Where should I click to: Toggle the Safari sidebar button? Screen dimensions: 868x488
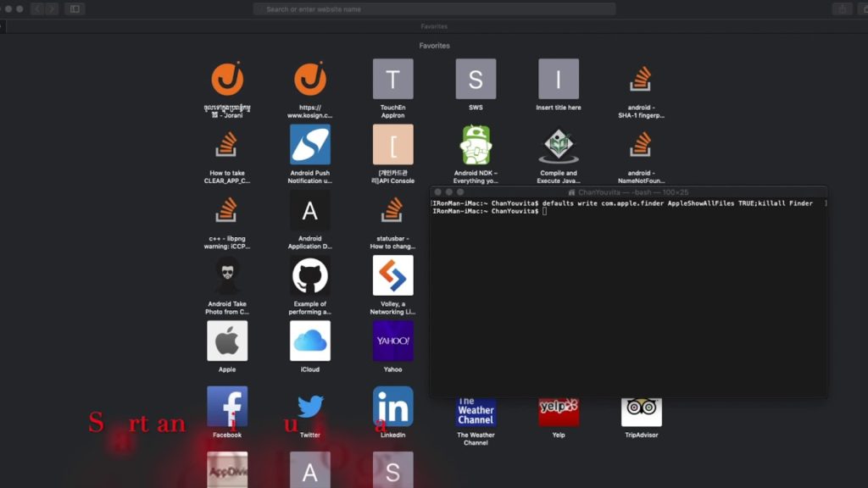pyautogui.click(x=75, y=8)
